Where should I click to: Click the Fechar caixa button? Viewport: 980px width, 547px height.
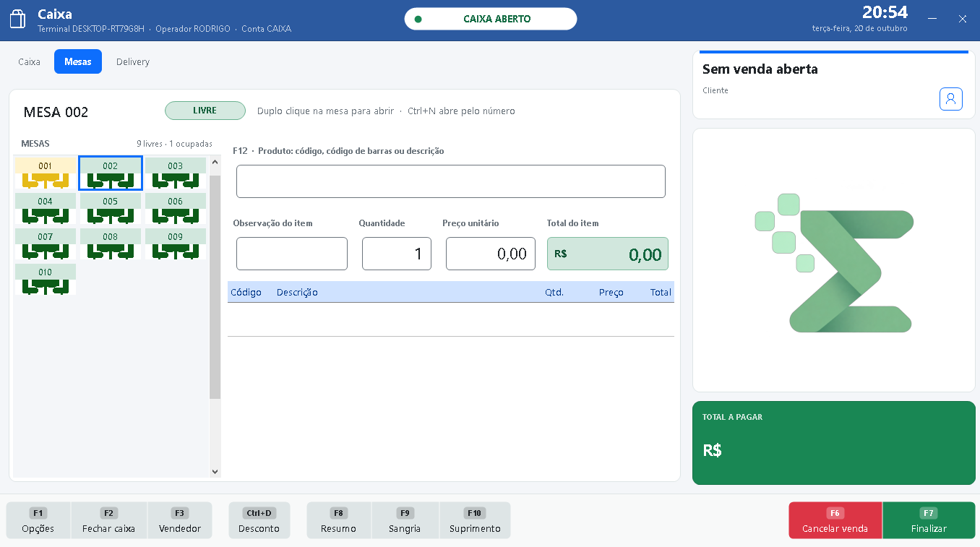(109, 520)
